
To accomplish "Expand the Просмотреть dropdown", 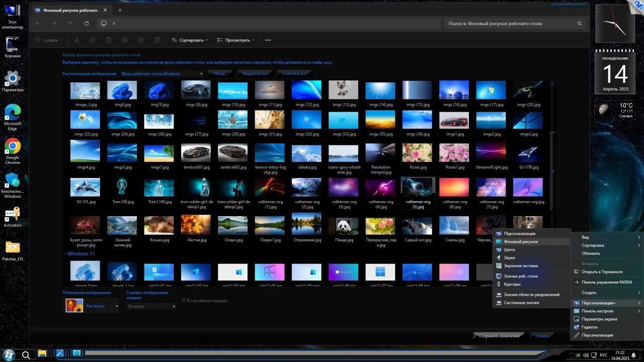I will 236,40.
